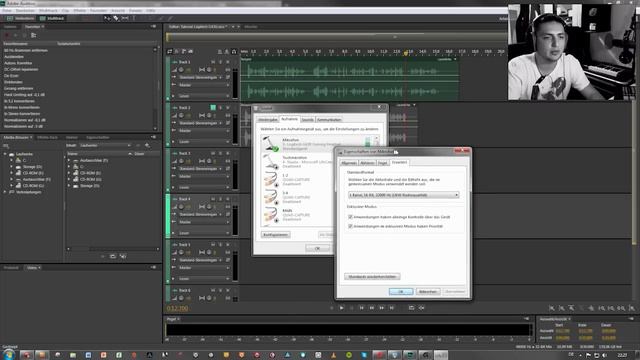
Task: Open Track 1 Master output dropdown
Action: 204,85
